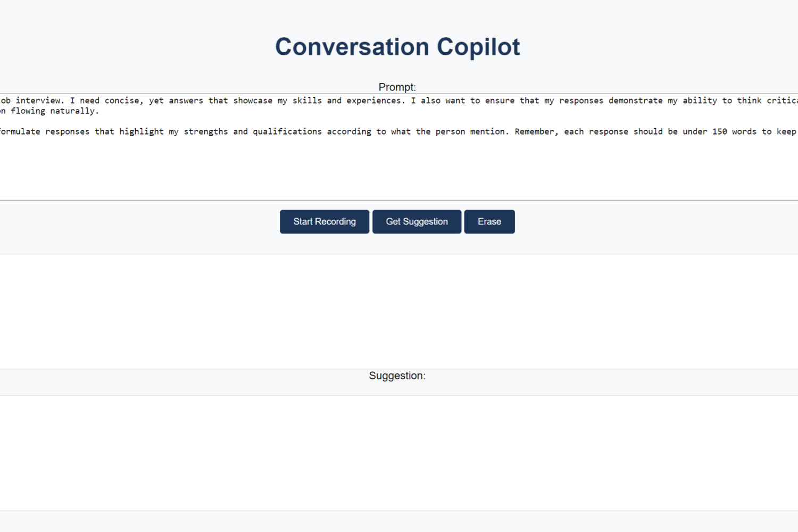798x532 pixels.
Task: Focus the empty area of the Prompt textbox
Action: (x=399, y=168)
